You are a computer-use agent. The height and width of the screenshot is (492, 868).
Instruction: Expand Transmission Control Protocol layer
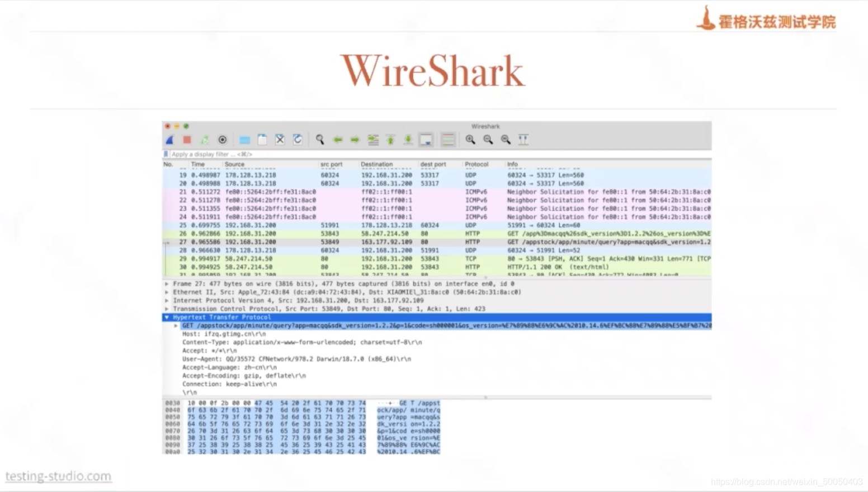pos(167,309)
